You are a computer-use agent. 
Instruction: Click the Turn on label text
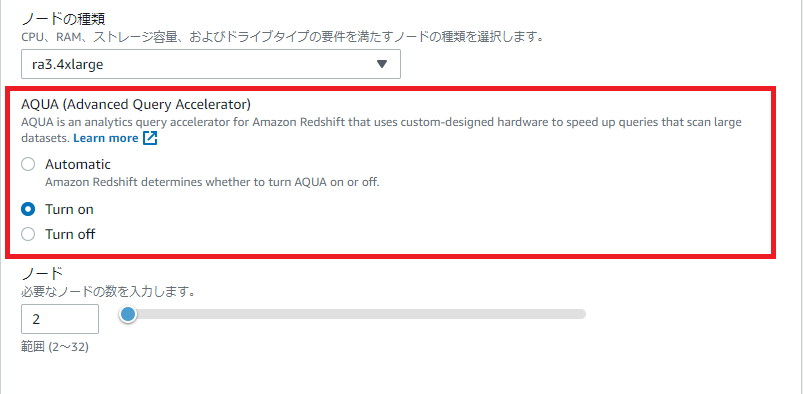69,209
